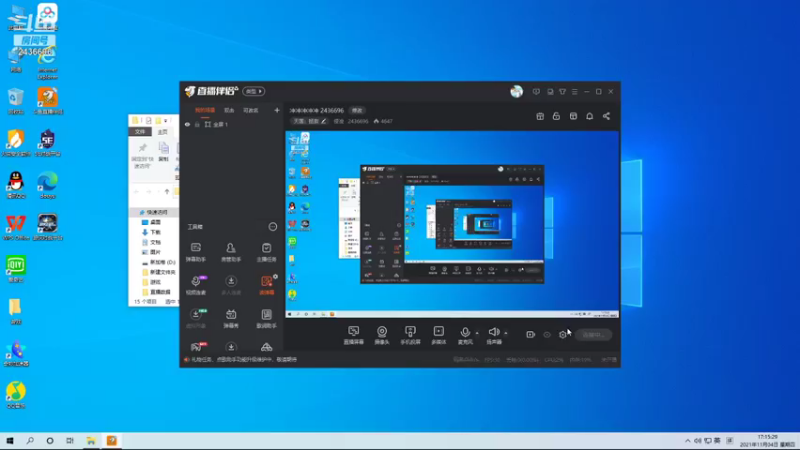Open the WPS Office desktop shortcut
The width and height of the screenshot is (800, 450).
(16, 227)
